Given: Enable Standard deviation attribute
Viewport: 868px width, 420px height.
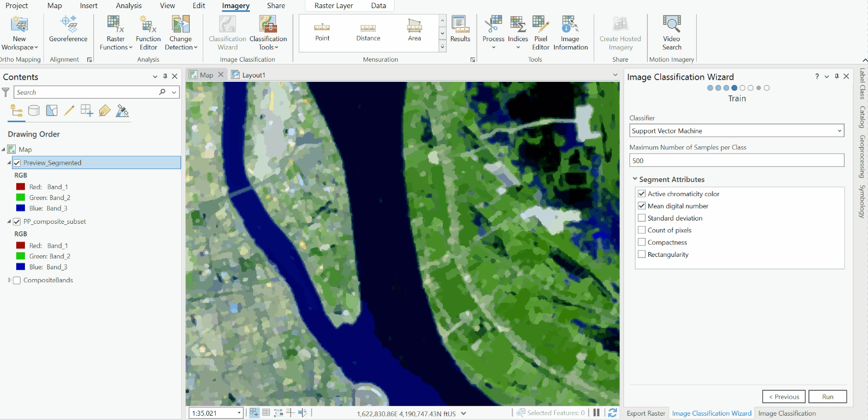Looking at the screenshot, I should coord(642,218).
